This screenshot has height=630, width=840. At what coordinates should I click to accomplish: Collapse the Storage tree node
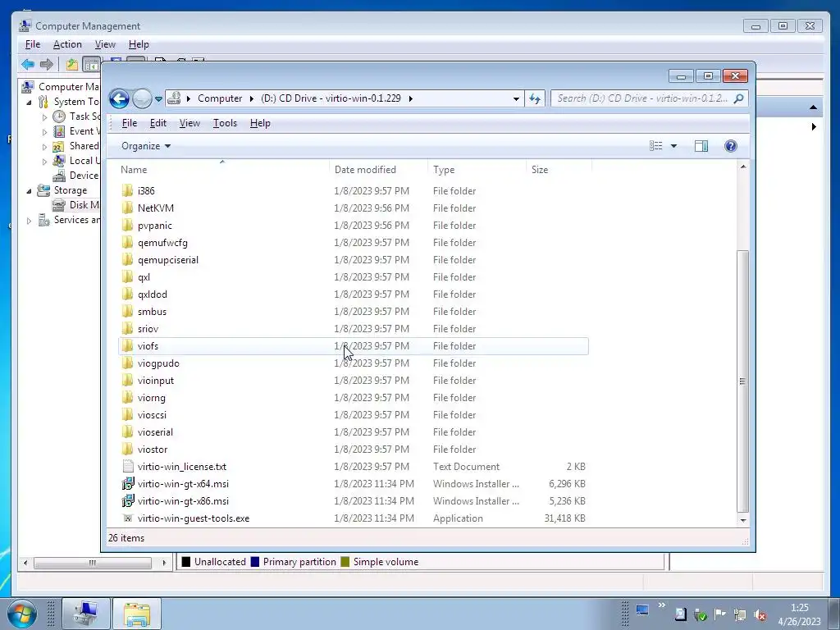[x=29, y=190]
